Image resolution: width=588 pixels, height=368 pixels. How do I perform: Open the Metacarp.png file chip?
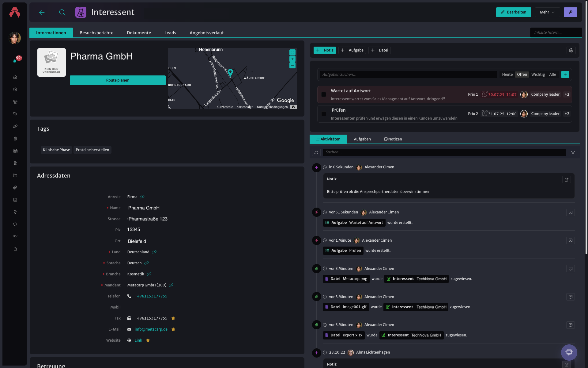(346, 279)
